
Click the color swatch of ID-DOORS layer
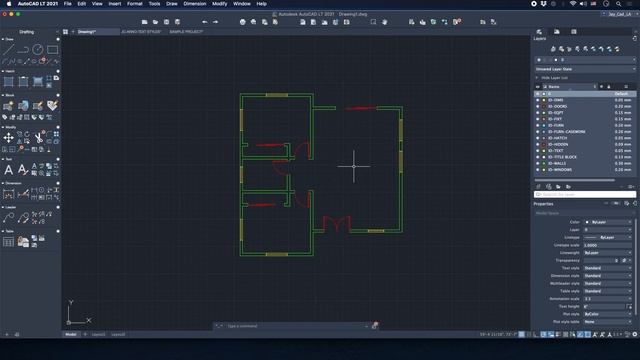tap(544, 107)
